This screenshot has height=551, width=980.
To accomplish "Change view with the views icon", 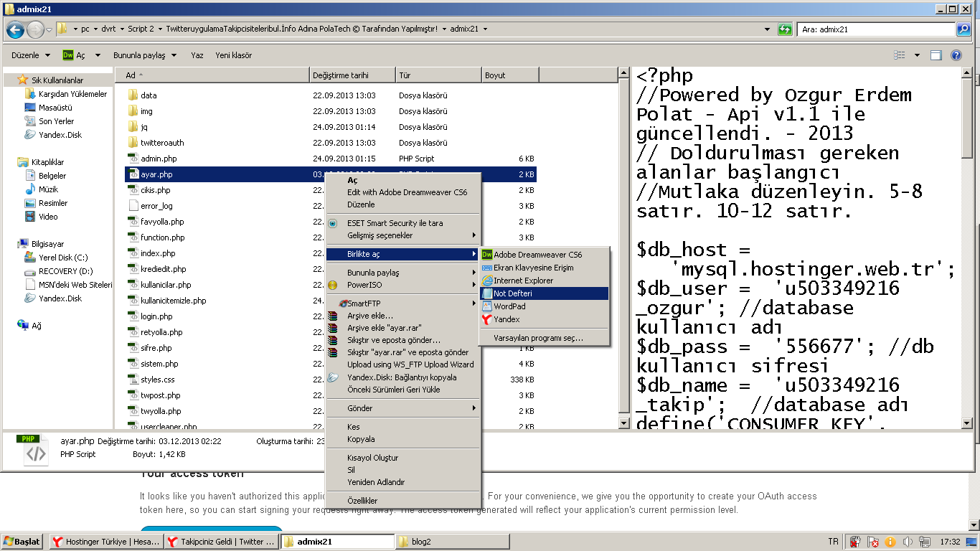I will pos(900,55).
